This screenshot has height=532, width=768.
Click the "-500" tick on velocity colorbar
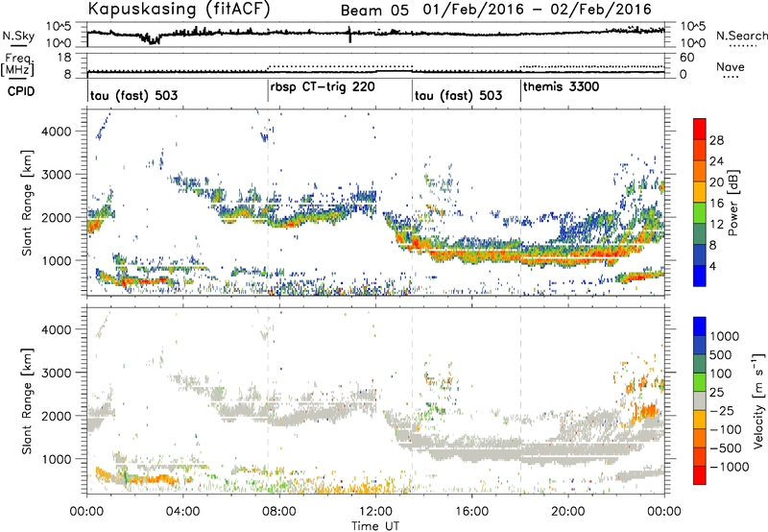point(725,448)
